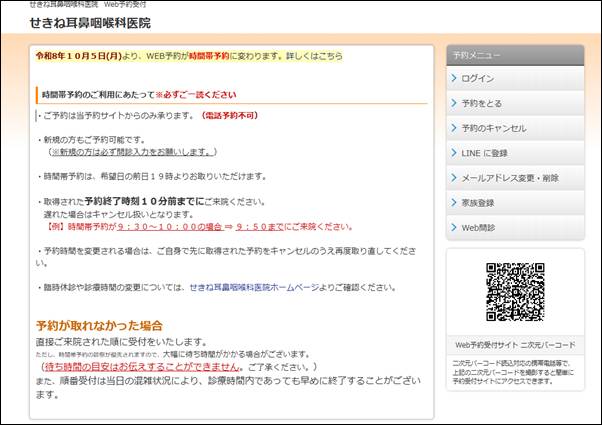Click the chevron icon beside 予約をとる
This screenshot has height=425, width=602.
tap(454, 103)
